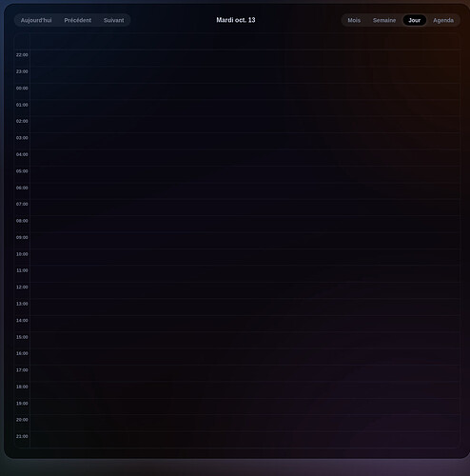Click the all-day row above 22:00
This screenshot has height=476, width=470.
pyautogui.click(x=245, y=41)
